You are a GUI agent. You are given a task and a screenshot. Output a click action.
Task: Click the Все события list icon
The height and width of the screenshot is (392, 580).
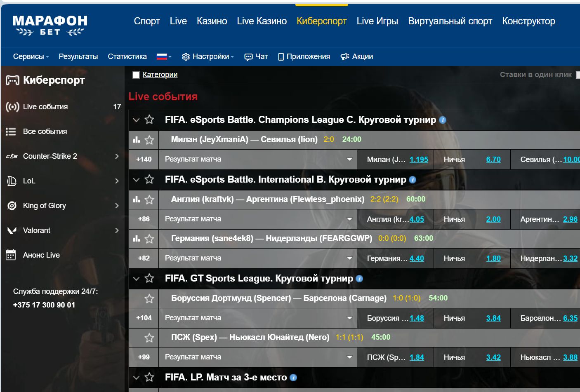[11, 131]
